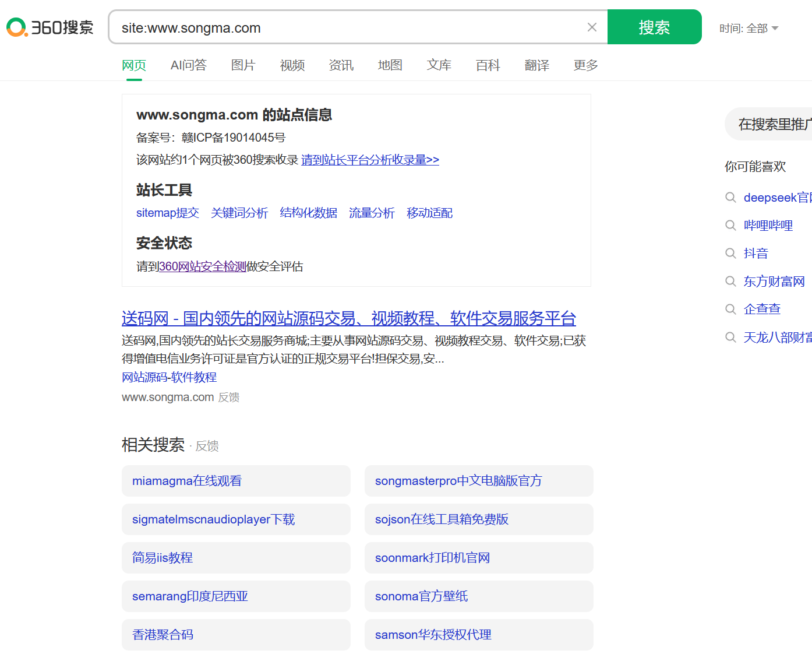Open the 移动适配 tool link
Image resolution: width=812 pixels, height=661 pixels.
430,213
